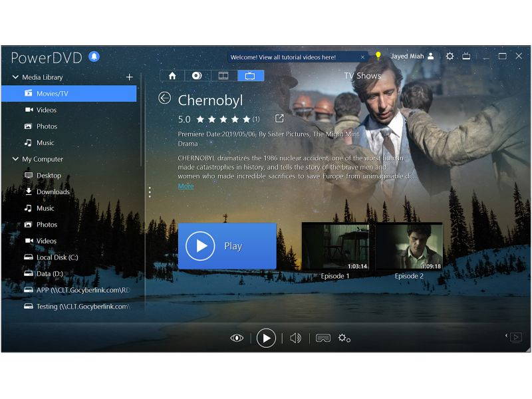Collapse the My Computer section
This screenshot has height=399, width=532.
15,160
